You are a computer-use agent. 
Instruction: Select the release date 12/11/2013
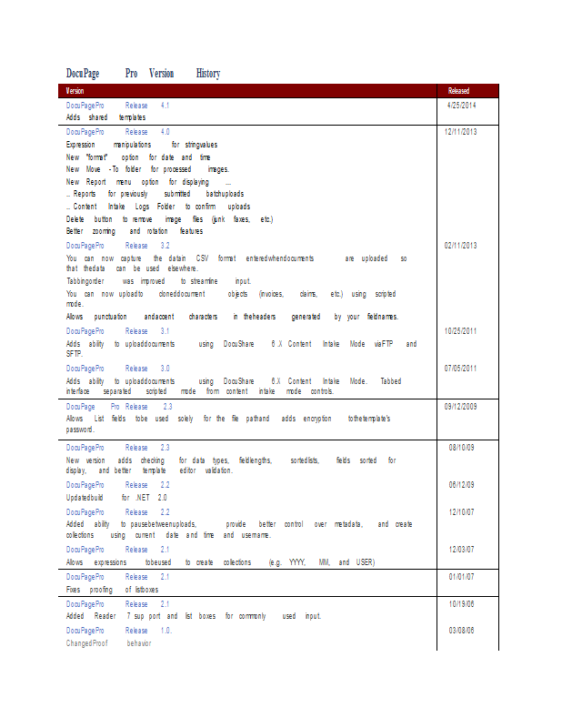pyautogui.click(x=460, y=132)
